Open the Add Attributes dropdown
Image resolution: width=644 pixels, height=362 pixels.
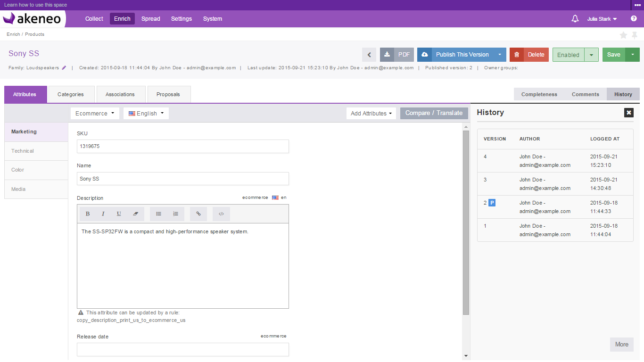pyautogui.click(x=371, y=114)
